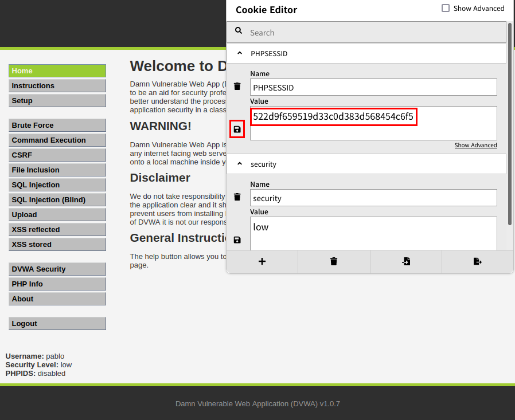Open the Brute Force module
This screenshot has height=420, width=515.
(57, 125)
